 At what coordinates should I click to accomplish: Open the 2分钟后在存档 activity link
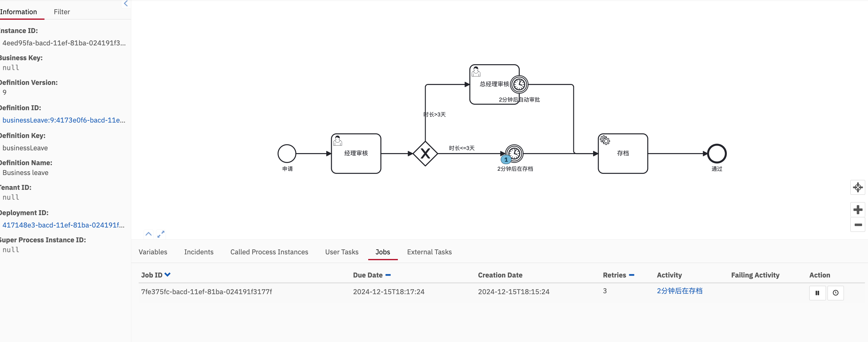click(x=679, y=291)
